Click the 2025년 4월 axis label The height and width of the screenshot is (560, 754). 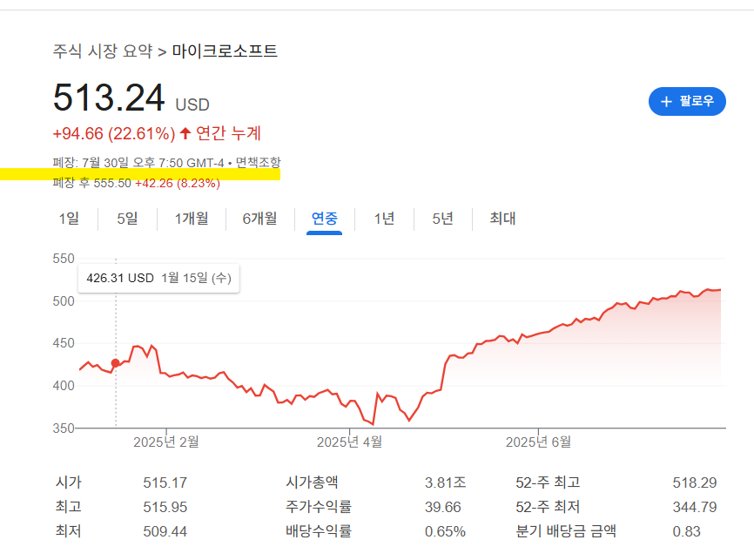point(349,442)
